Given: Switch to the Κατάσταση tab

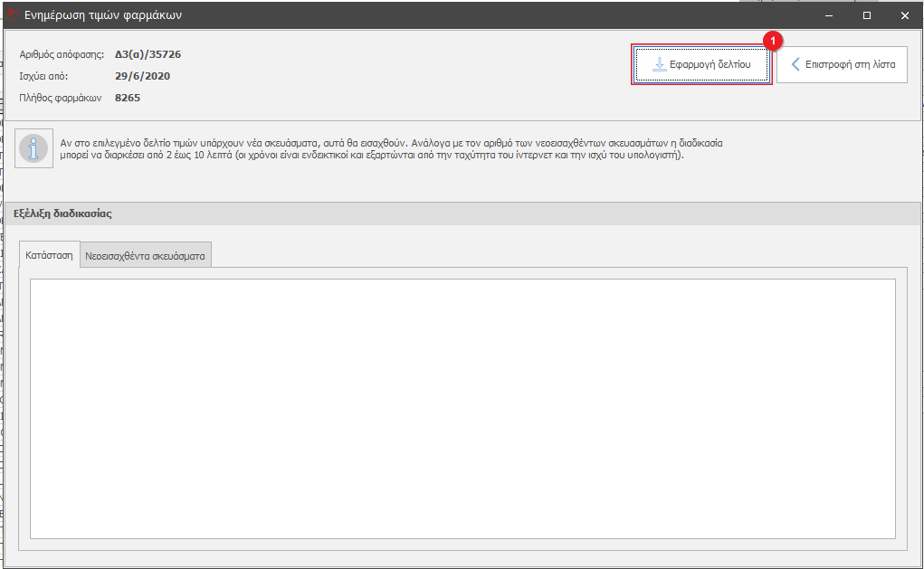Looking at the screenshot, I should pyautogui.click(x=49, y=256).
